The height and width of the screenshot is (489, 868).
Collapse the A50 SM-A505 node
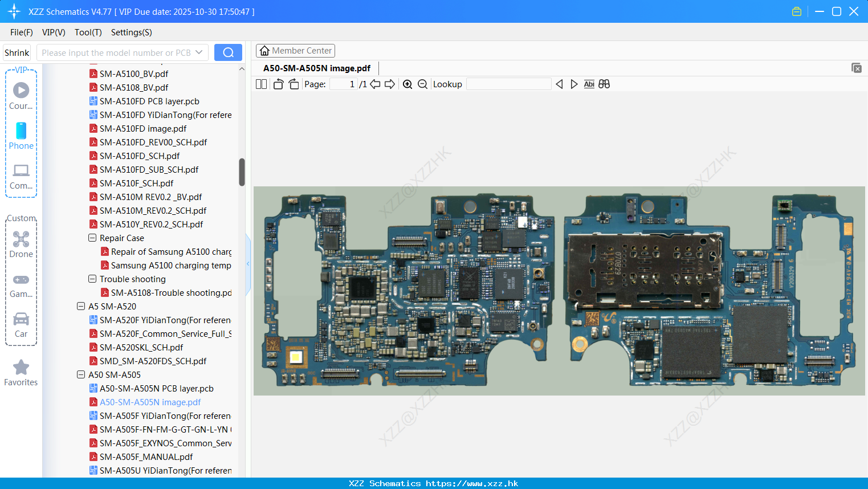81,374
